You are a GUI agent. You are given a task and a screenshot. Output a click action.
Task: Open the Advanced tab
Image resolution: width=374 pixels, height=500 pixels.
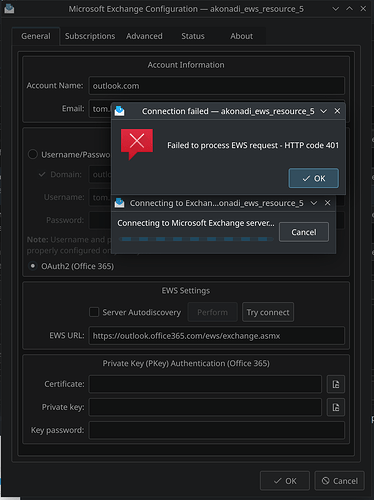pyautogui.click(x=144, y=36)
